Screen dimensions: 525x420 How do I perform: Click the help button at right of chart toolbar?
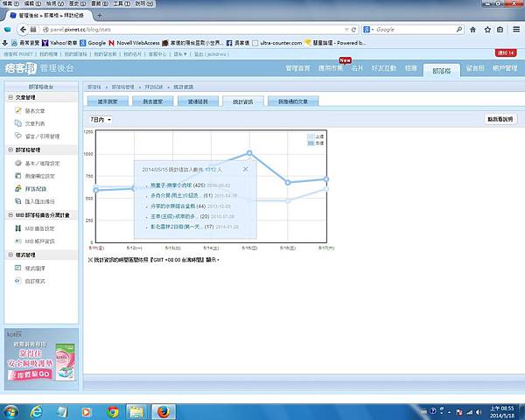tap(500, 119)
